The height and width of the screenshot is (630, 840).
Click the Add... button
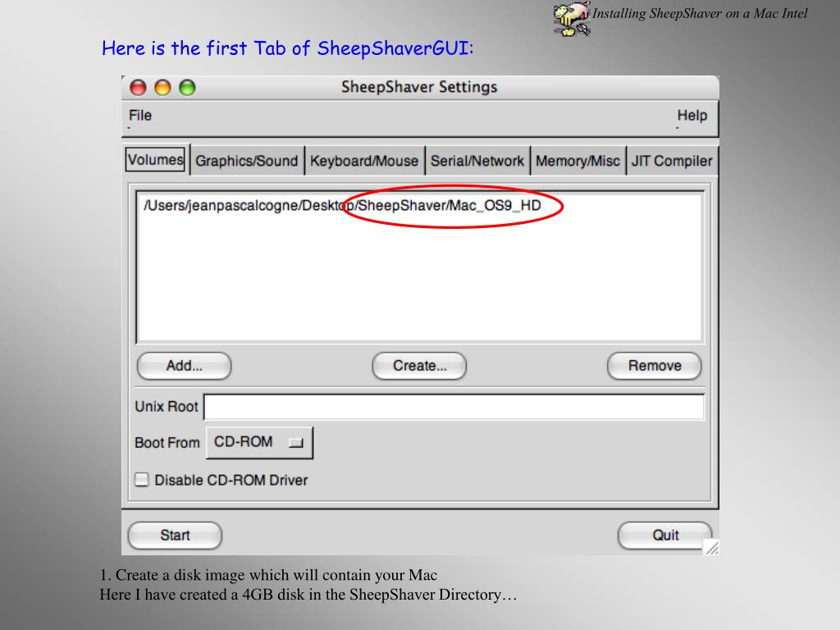[x=185, y=366]
